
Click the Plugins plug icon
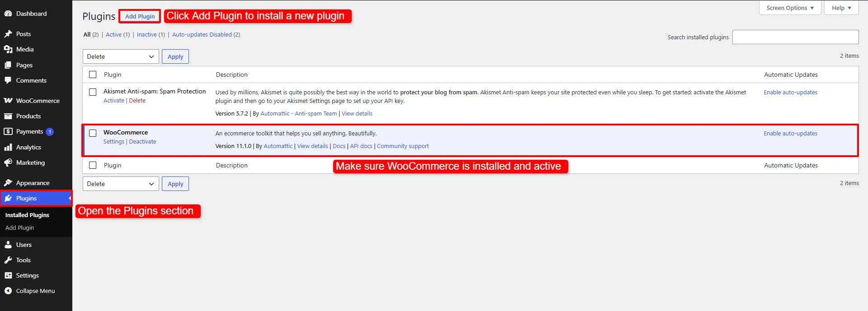[x=8, y=198]
